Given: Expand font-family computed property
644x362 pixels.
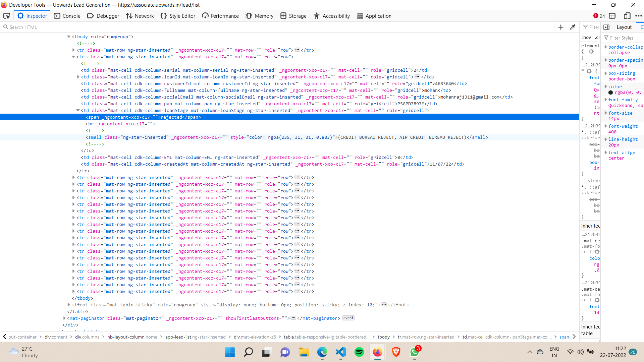Looking at the screenshot, I should (x=606, y=100).
